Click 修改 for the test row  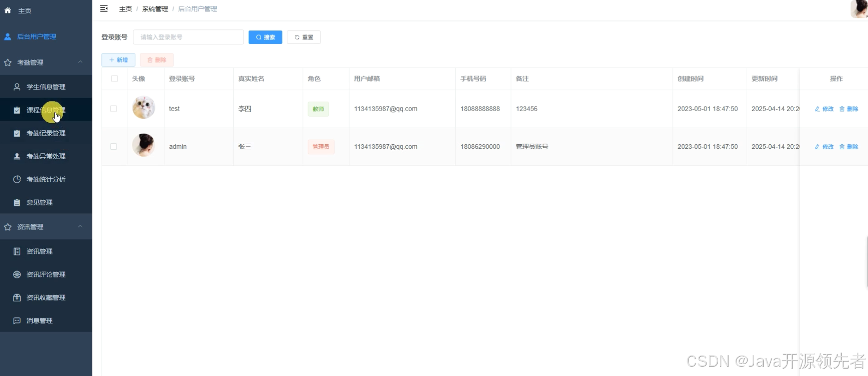[x=824, y=109]
